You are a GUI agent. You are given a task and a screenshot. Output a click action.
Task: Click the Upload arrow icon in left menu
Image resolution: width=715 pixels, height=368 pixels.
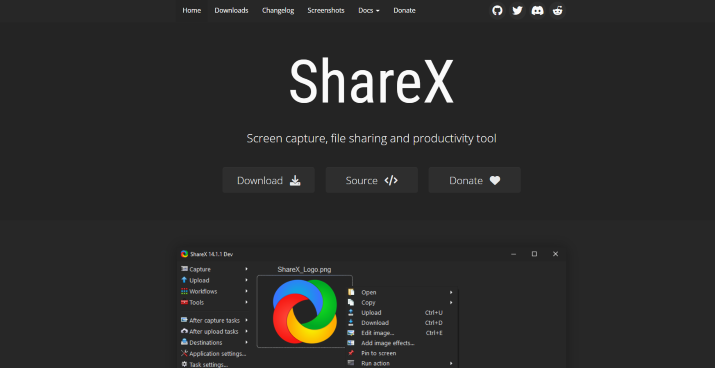pyautogui.click(x=184, y=280)
